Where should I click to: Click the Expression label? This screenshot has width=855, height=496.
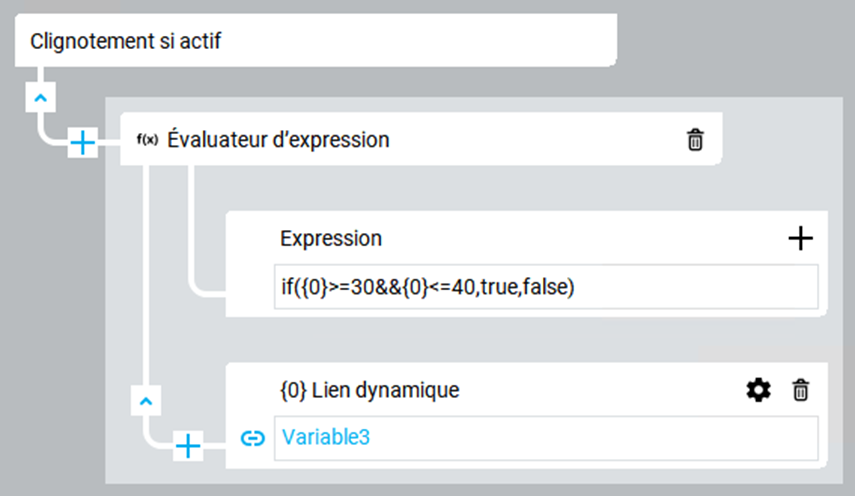(x=331, y=238)
